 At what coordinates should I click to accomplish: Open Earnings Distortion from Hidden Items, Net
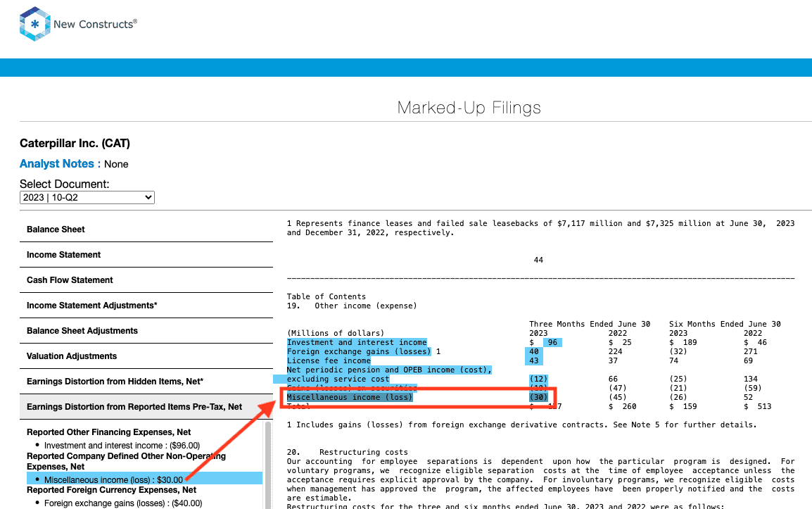(146, 382)
